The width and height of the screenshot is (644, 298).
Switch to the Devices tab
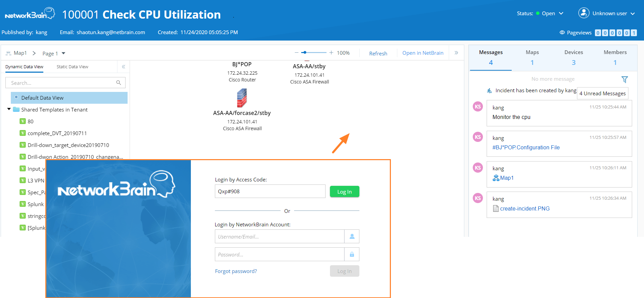[x=574, y=57]
